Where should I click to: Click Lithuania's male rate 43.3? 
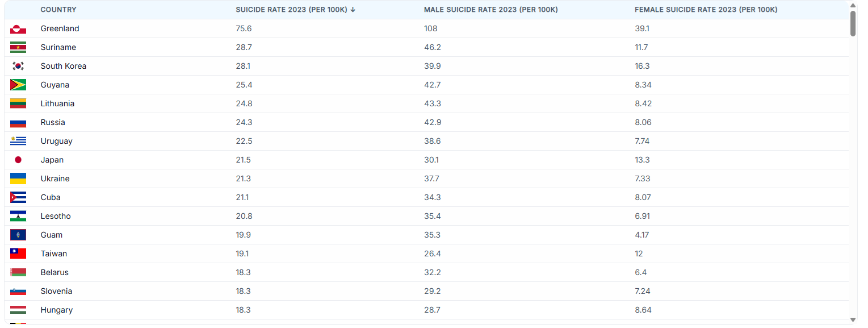(x=433, y=103)
